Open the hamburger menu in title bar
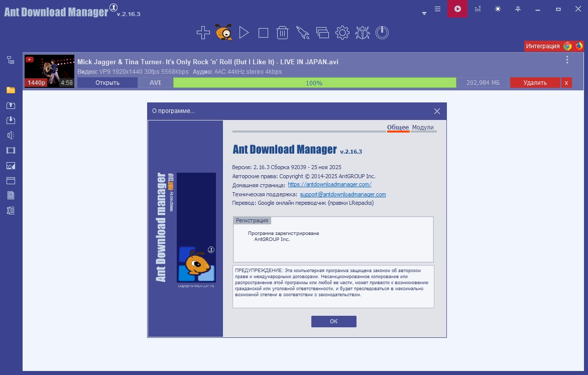This screenshot has height=375, width=588. (438, 9)
